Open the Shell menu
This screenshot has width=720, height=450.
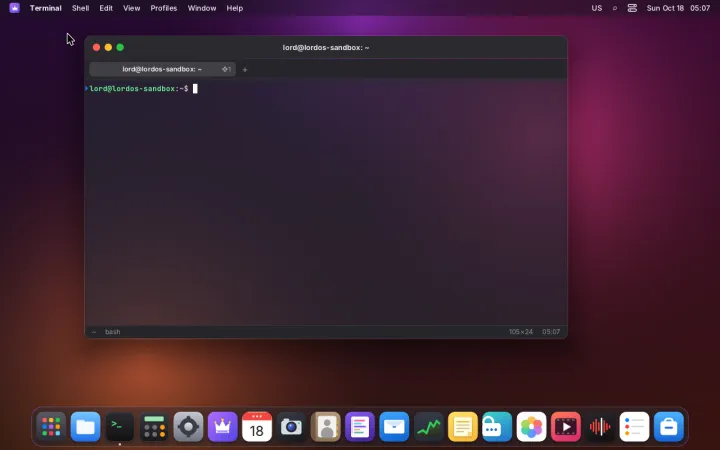80,8
